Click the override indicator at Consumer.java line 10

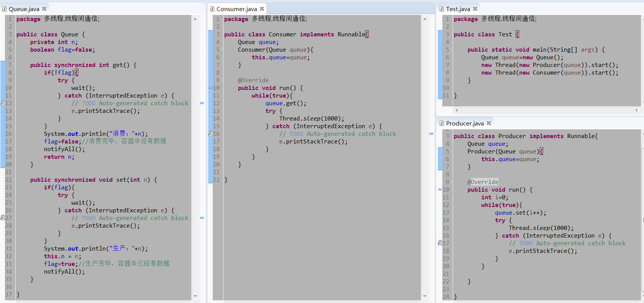pos(210,88)
